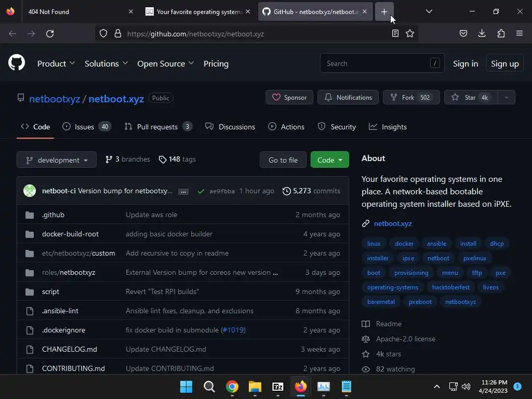Toggle reader view icon in address bar
532x399 pixels.
pos(395,34)
